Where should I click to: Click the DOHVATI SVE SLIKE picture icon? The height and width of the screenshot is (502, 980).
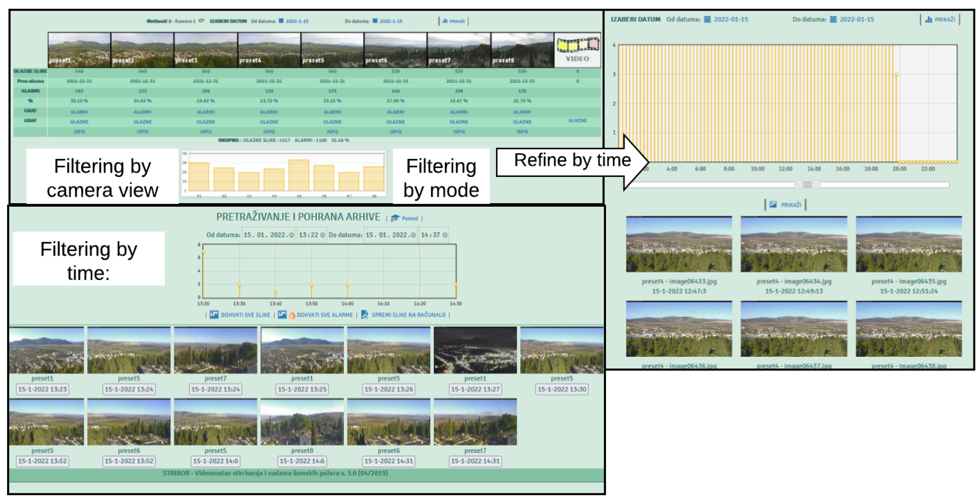pos(214,315)
